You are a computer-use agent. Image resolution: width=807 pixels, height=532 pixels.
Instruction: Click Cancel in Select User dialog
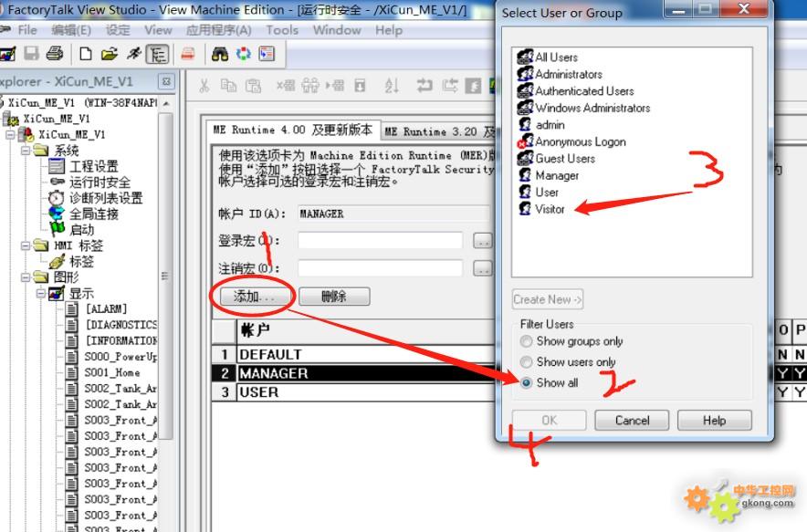point(632,421)
